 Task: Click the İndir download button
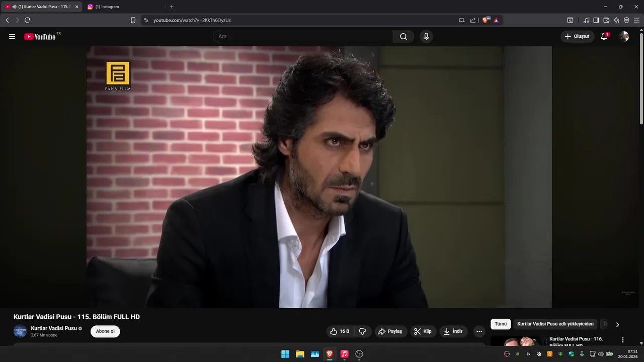click(x=453, y=331)
